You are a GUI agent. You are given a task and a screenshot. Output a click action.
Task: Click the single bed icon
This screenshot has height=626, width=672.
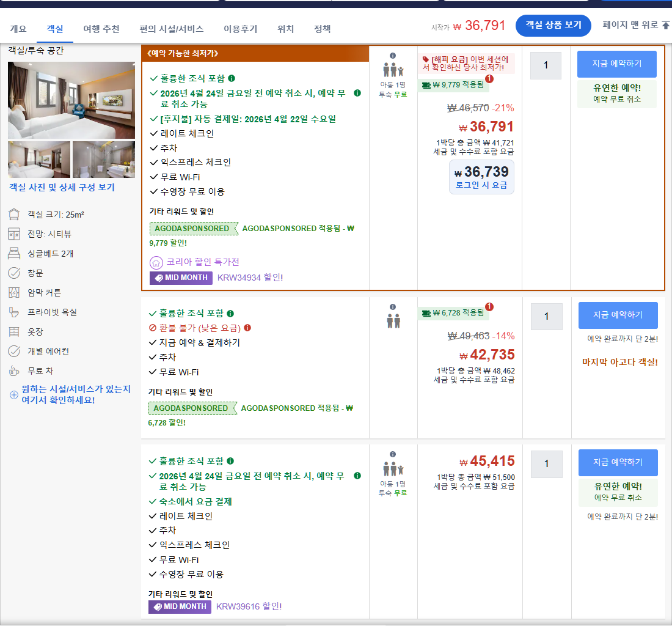pos(14,254)
